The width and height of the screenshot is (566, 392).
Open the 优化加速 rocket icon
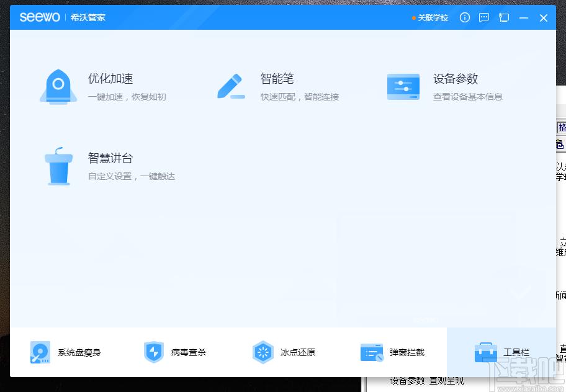point(58,87)
